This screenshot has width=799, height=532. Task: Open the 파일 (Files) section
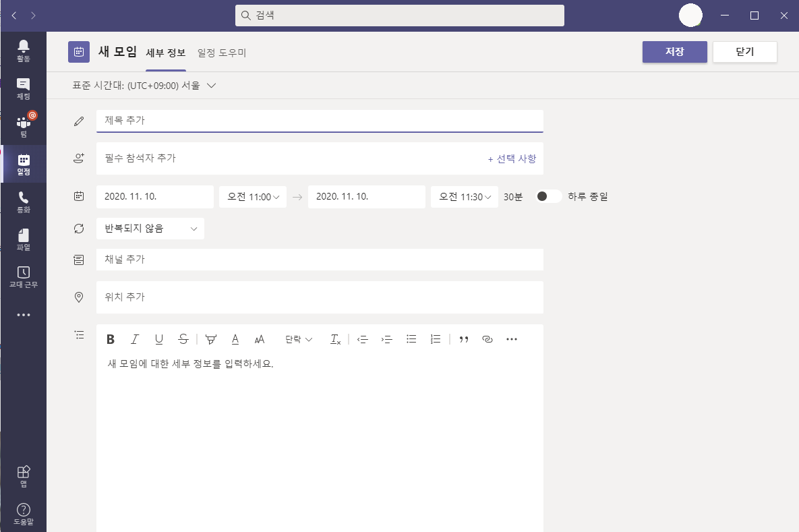[24, 239]
